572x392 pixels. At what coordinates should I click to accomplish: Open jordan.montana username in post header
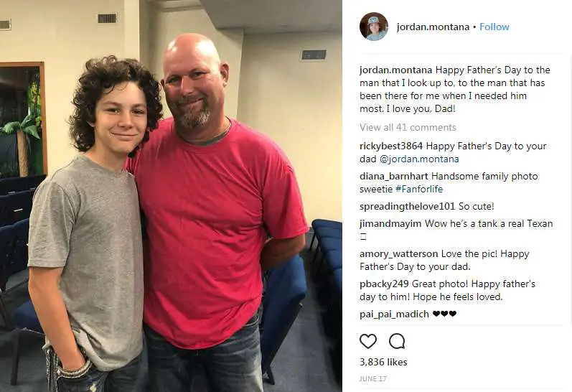click(433, 27)
